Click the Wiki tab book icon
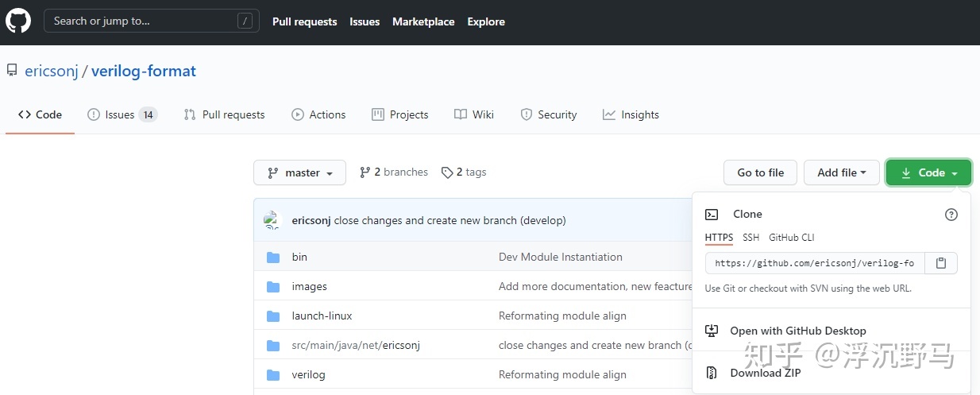Image resolution: width=980 pixels, height=395 pixels. click(461, 114)
